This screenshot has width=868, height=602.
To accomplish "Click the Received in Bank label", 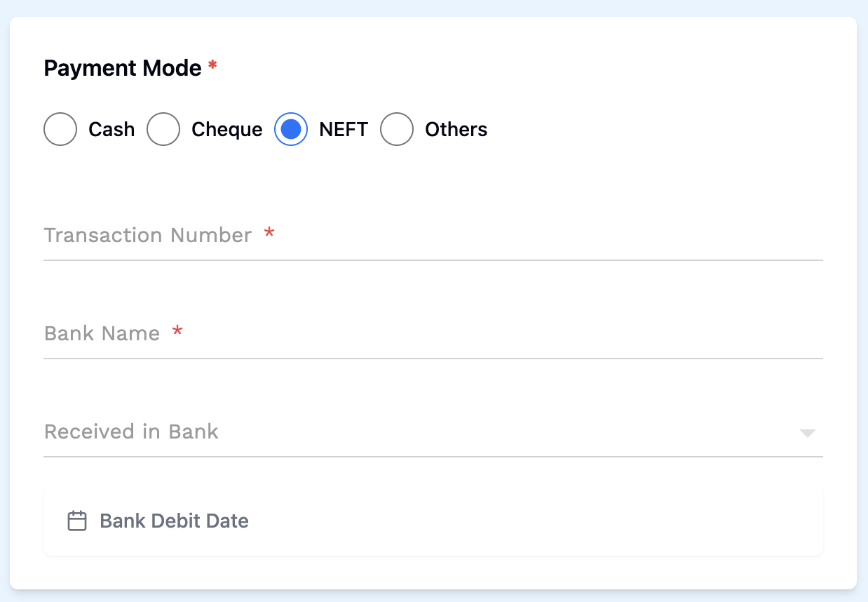I will click(x=131, y=432).
